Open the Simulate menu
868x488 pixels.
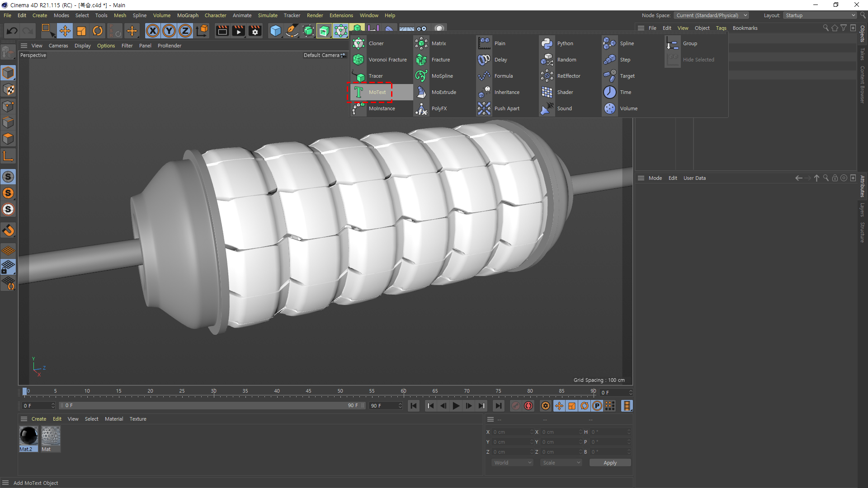268,15
